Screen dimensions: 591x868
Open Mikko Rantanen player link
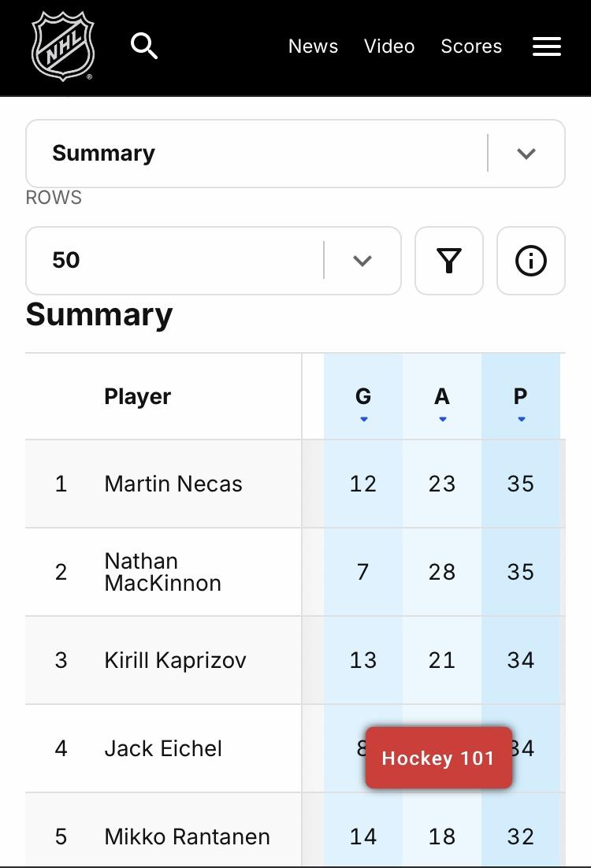coord(188,836)
